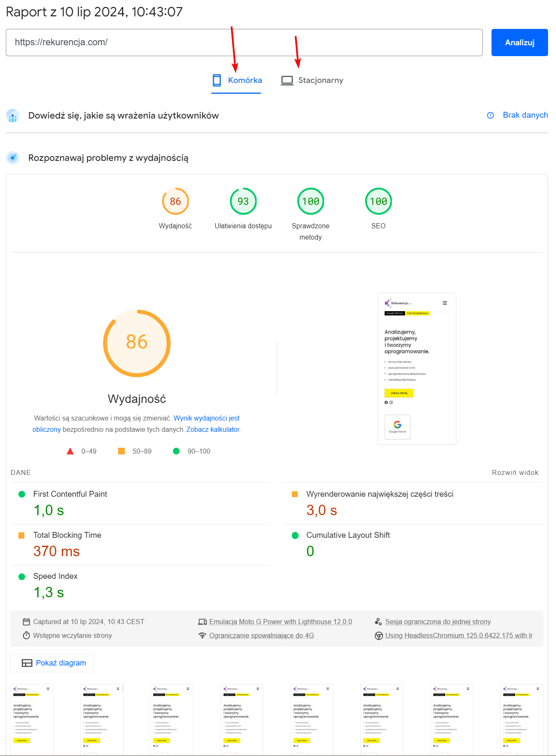Viewport: 556px width, 756px height.
Task: Select the 93 Ułatwienia dostępu score gauge
Action: tap(243, 201)
